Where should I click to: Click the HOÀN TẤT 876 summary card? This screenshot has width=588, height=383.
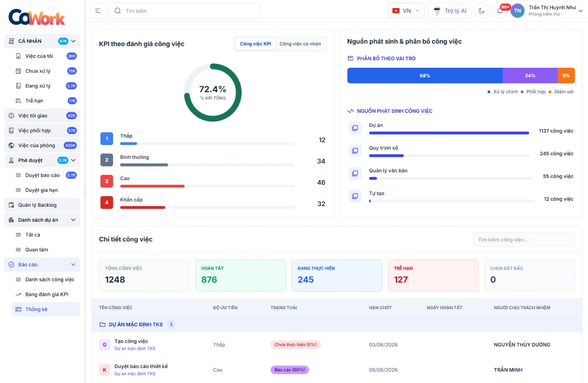[240, 275]
